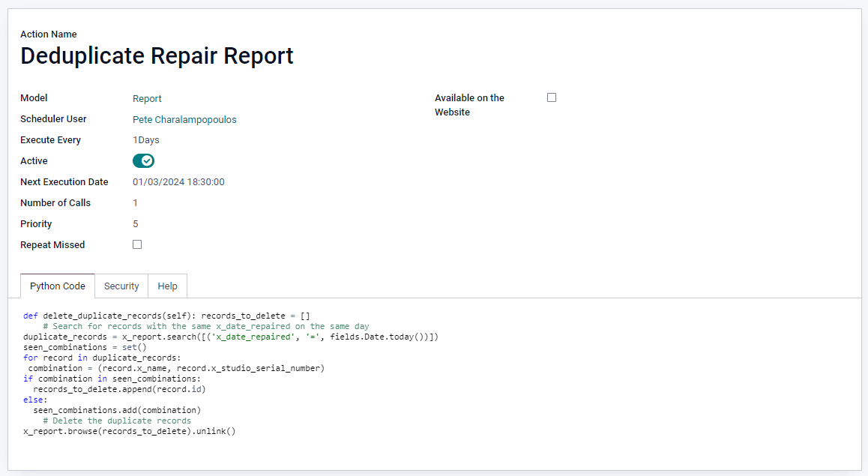This screenshot has height=476, width=868.
Task: Click the Report model value
Action: pos(147,98)
